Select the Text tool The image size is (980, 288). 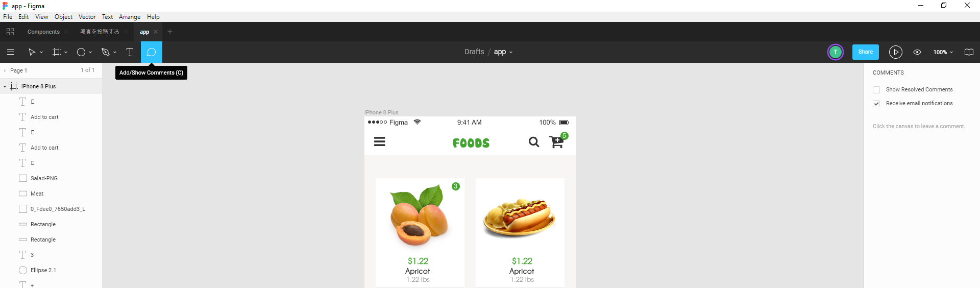click(130, 52)
